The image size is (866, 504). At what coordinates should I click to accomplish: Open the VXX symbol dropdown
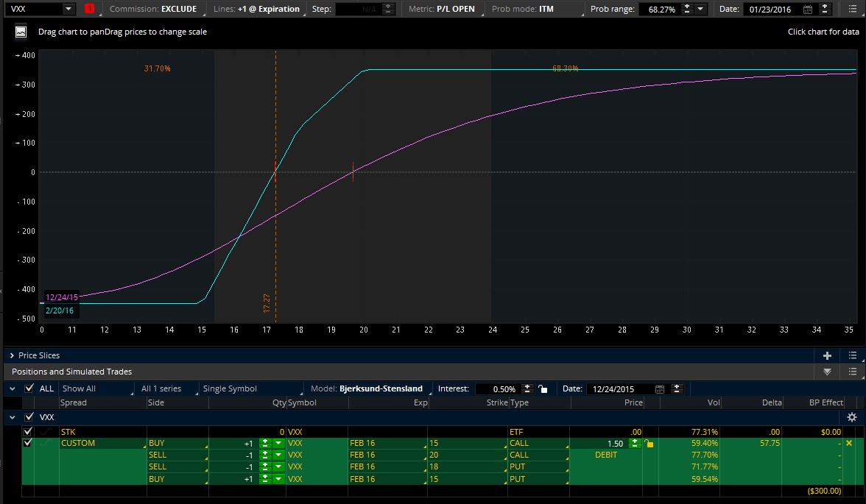click(68, 9)
